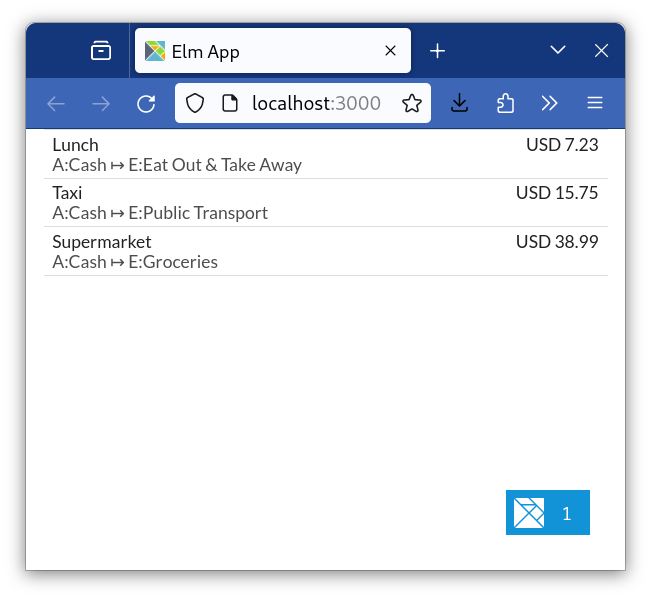Viewport: 651px width, 599px height.
Task: Open the Firefox application menu
Action: pos(595,103)
